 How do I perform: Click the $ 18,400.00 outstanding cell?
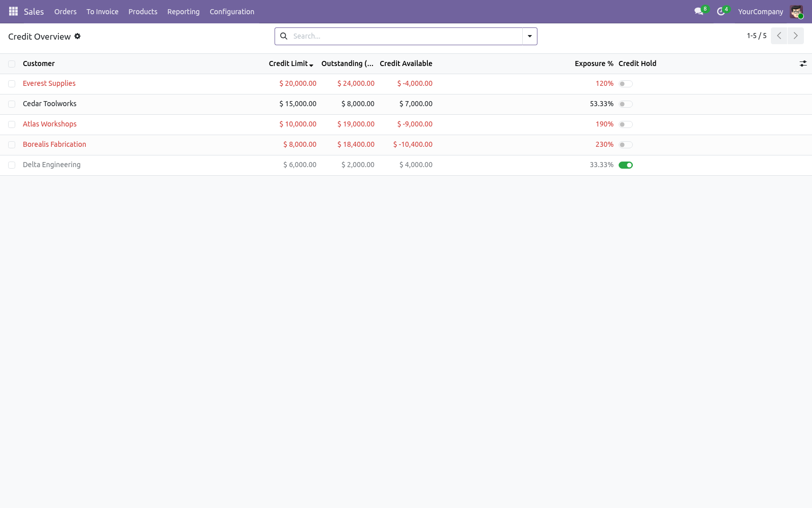tap(356, 144)
